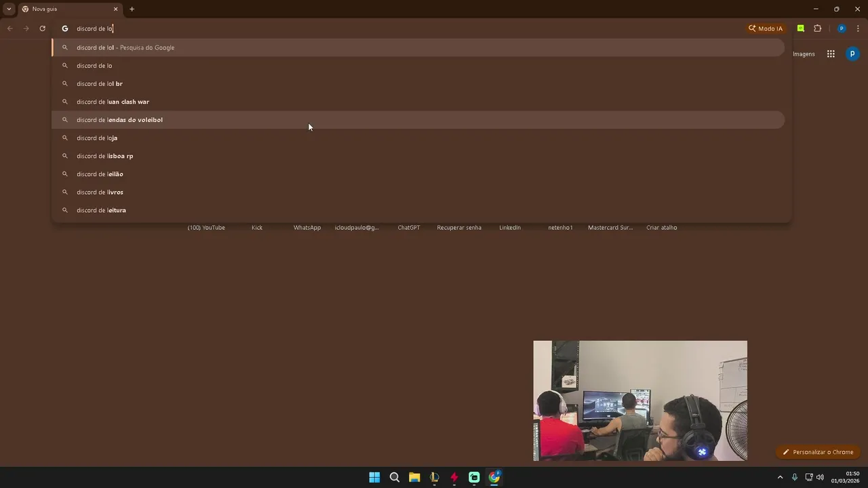Click the webcam overlay video

[x=640, y=401]
